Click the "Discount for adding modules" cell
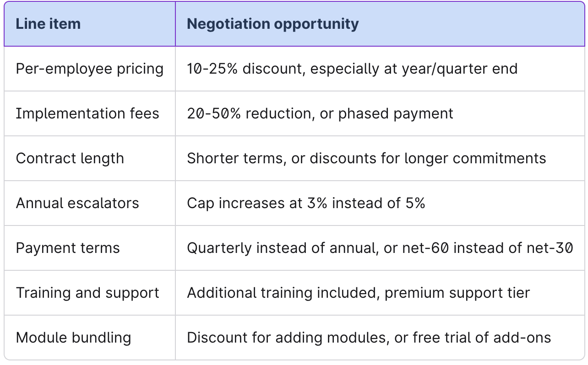The image size is (588, 365). point(380,338)
